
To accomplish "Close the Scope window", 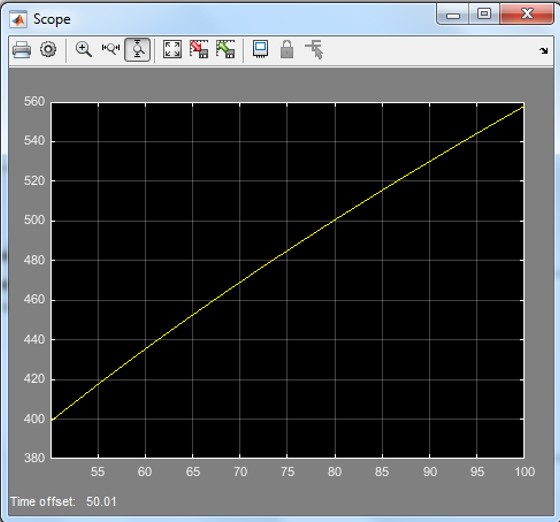I will 527,14.
